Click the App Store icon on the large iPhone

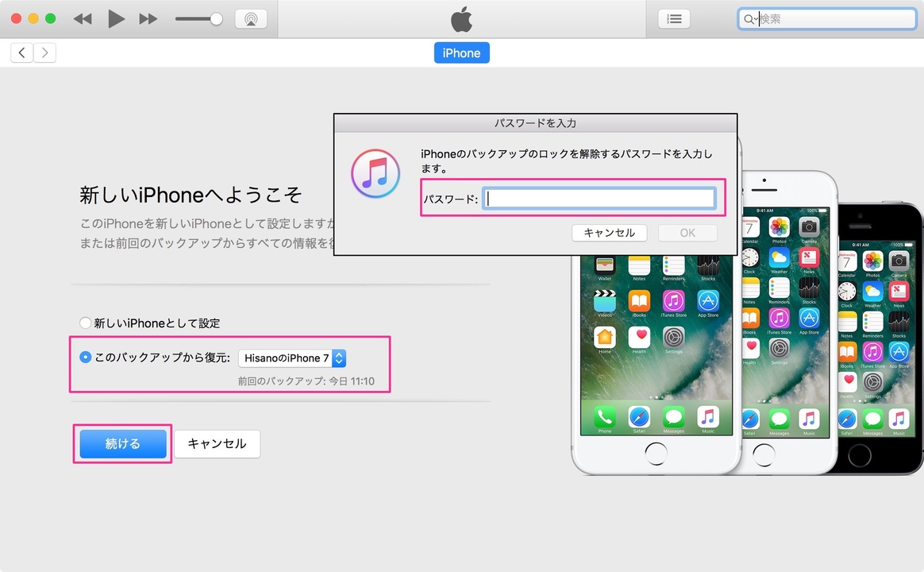[x=708, y=301]
